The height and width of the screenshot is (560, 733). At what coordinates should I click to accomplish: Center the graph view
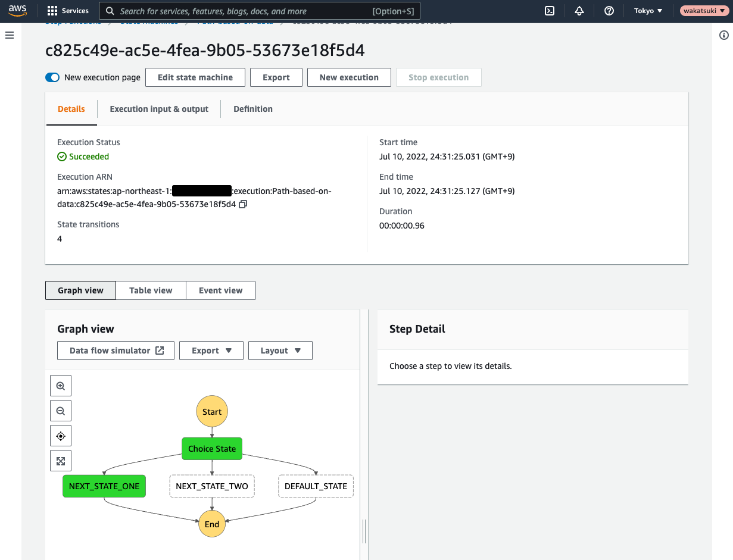coord(61,436)
